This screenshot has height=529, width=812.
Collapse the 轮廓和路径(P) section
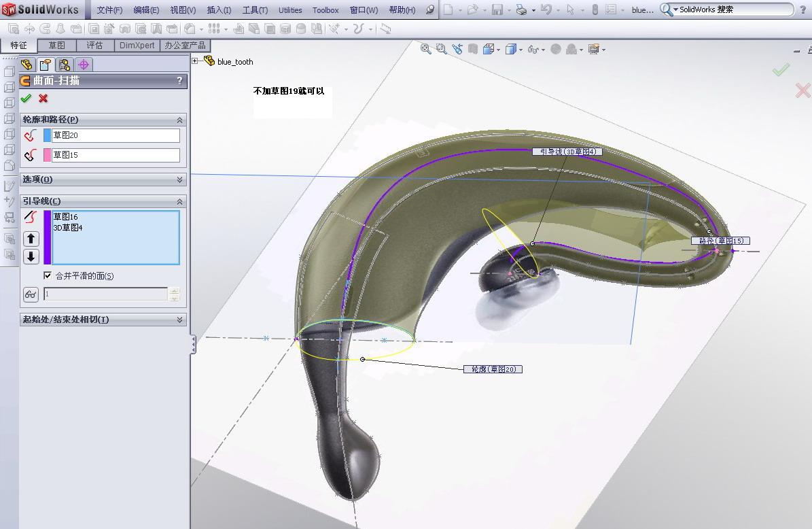(179, 120)
